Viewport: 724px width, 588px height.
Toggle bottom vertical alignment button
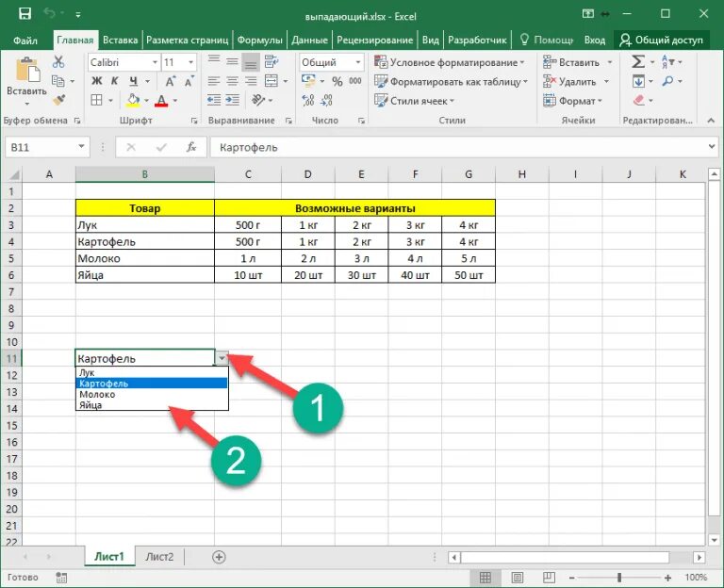(x=251, y=62)
